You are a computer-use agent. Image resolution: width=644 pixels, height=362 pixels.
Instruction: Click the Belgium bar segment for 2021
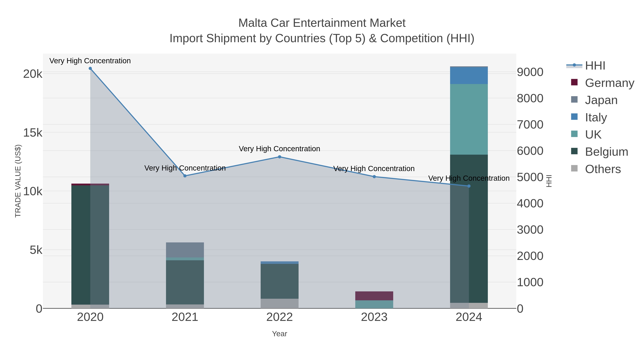tap(185, 282)
